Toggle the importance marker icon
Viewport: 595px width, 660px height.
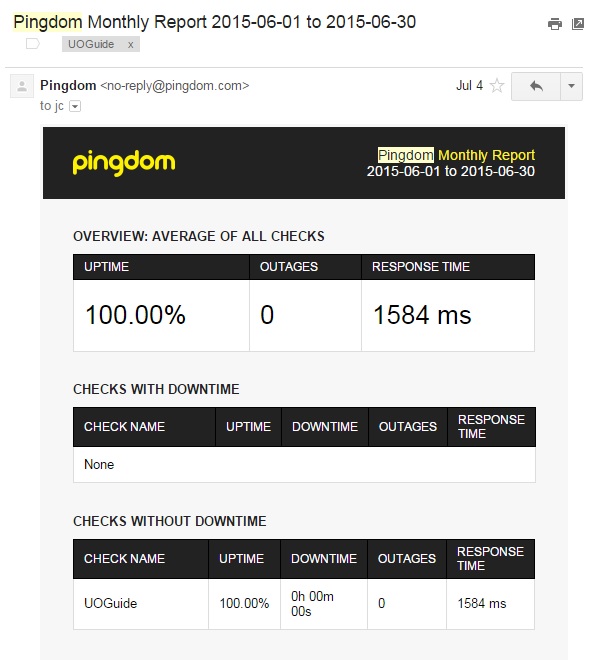coord(32,43)
